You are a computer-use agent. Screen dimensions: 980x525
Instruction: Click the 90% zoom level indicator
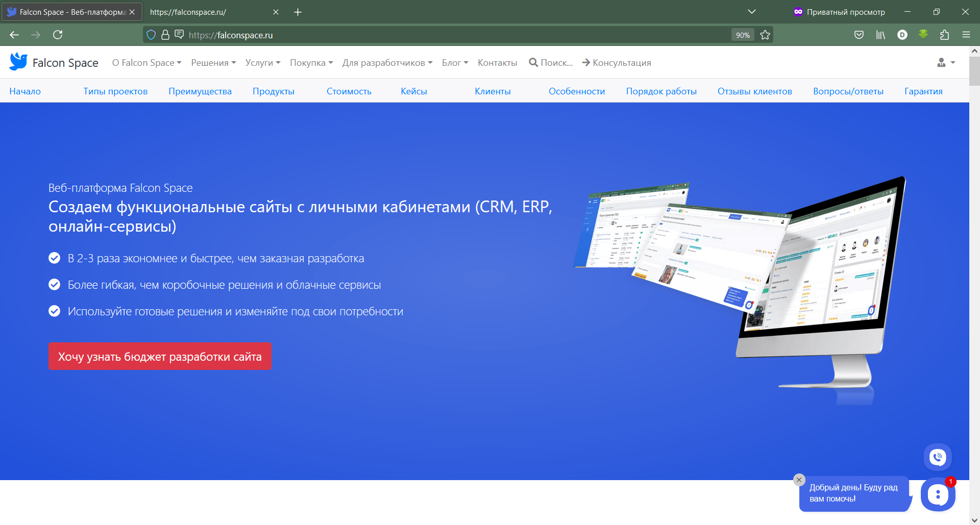(x=743, y=35)
